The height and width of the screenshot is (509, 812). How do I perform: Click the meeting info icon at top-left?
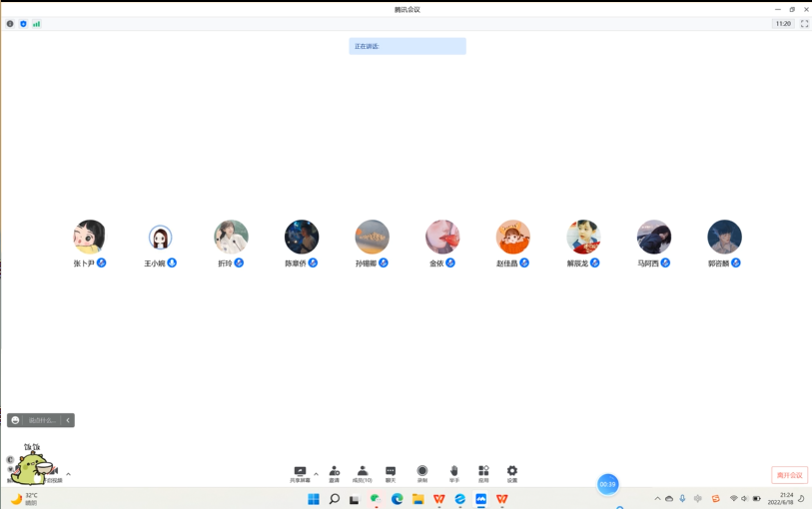click(10, 24)
